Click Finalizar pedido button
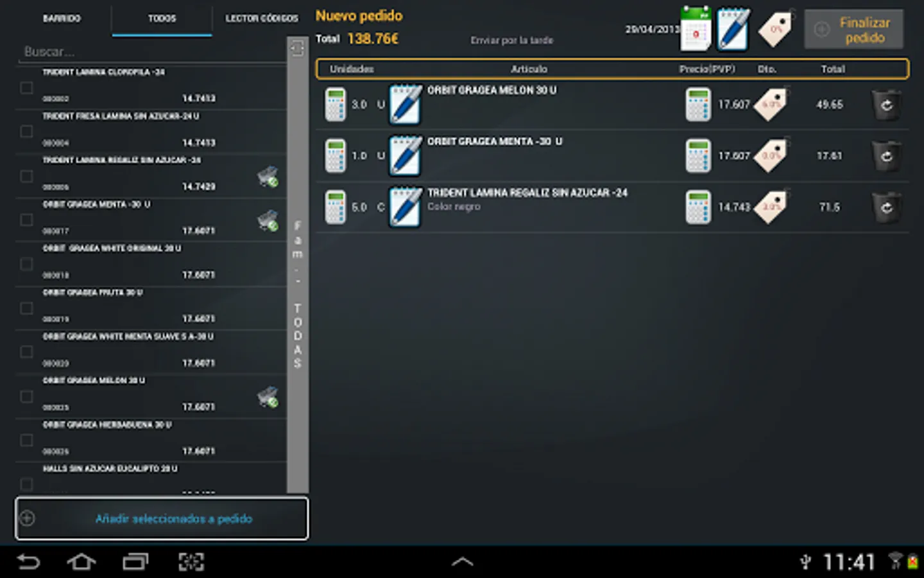This screenshot has height=578, width=924. [x=854, y=30]
